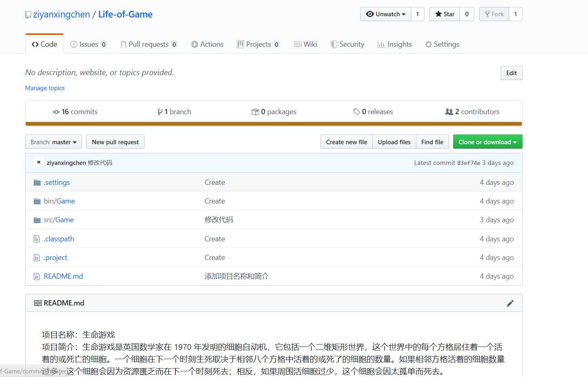Click the stargazers count of 0
The width and height of the screenshot is (588, 377).
467,14
